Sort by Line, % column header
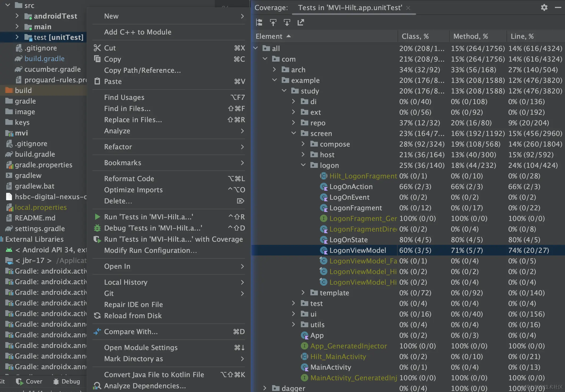565x392 pixels. [536, 36]
